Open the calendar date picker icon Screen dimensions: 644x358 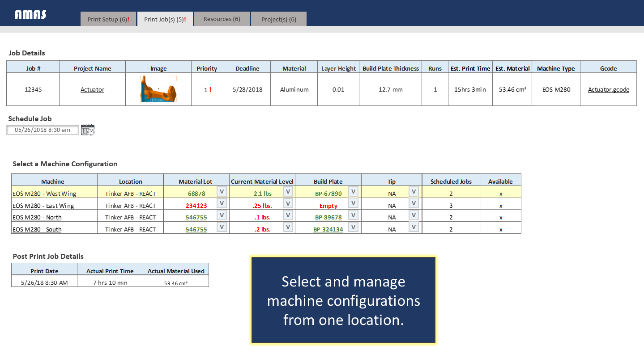pos(88,130)
